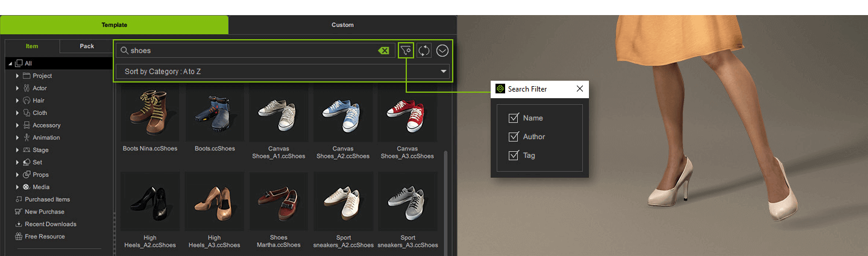Screen dimensions: 868x256
Task: Open the Free Resource gift item
Action: click(x=45, y=237)
